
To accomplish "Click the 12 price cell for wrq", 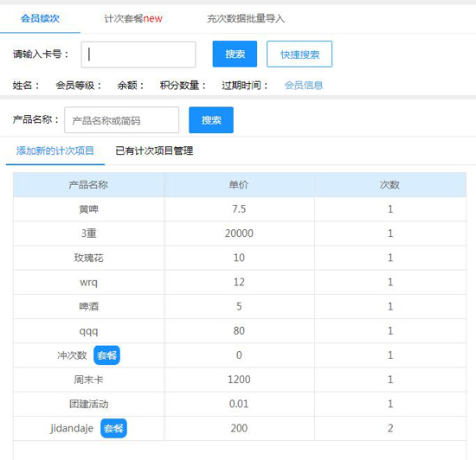I will pyautogui.click(x=239, y=282).
